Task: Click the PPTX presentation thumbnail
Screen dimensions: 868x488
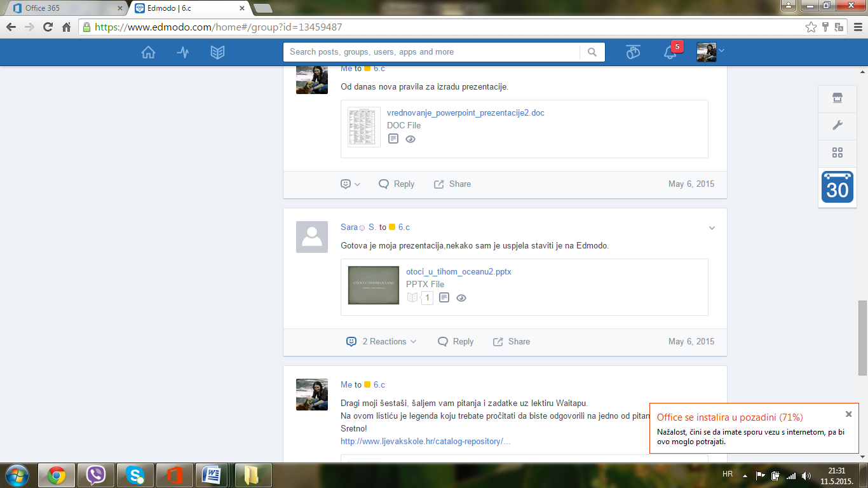Action: point(374,285)
